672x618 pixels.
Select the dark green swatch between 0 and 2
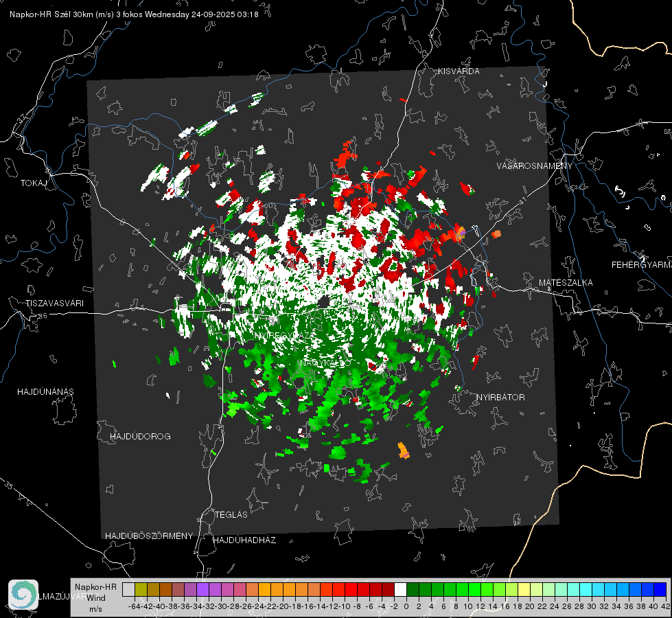pos(413,589)
